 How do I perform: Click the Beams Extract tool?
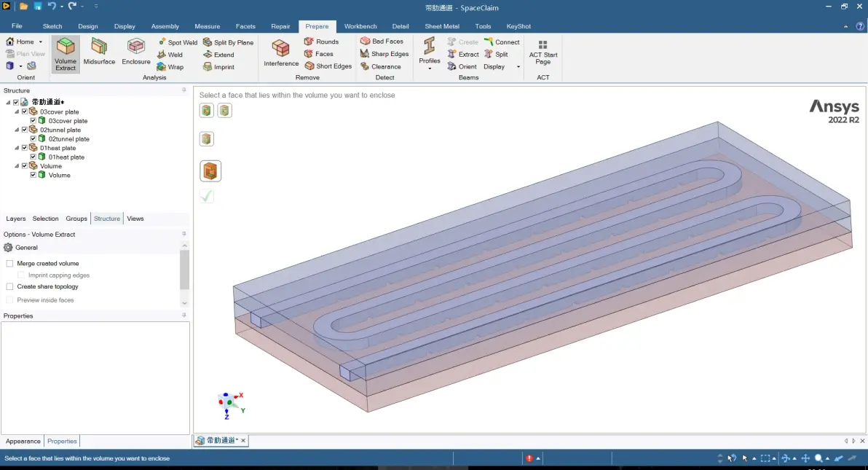click(463, 55)
